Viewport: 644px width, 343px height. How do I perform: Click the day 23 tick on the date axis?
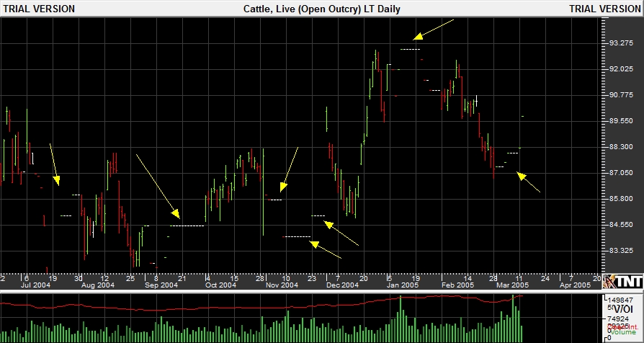coord(312,278)
